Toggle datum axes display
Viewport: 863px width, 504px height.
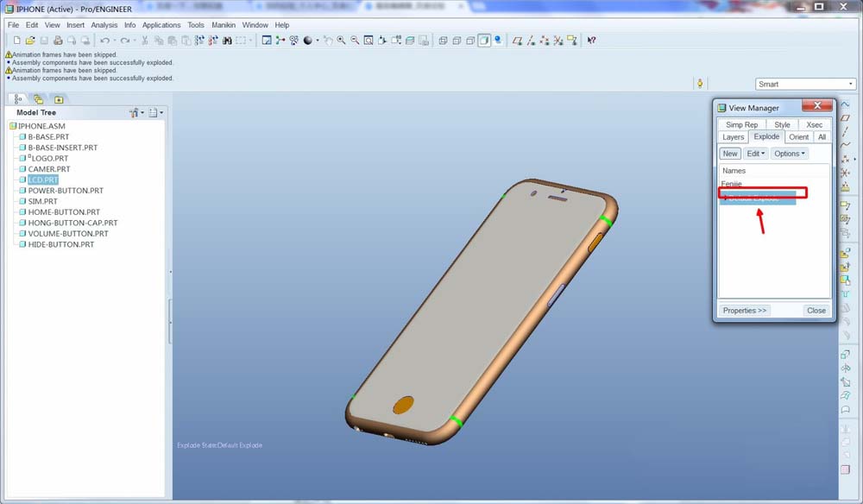(x=531, y=41)
